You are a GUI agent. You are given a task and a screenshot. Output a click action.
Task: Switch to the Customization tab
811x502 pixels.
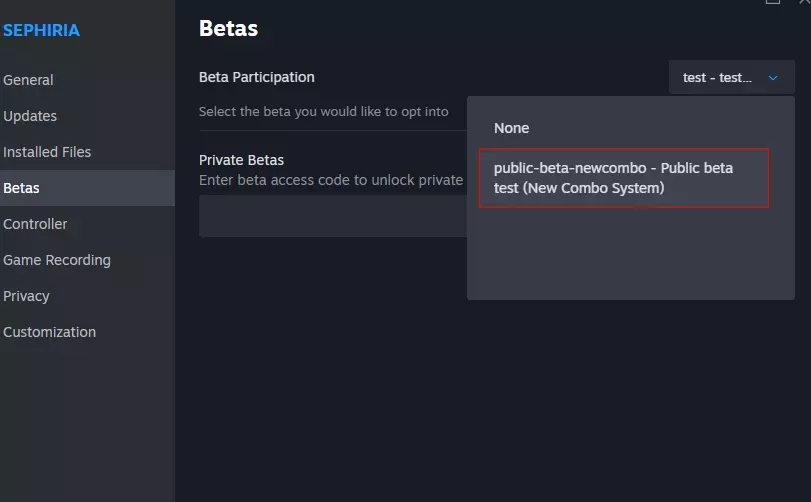pyautogui.click(x=50, y=332)
